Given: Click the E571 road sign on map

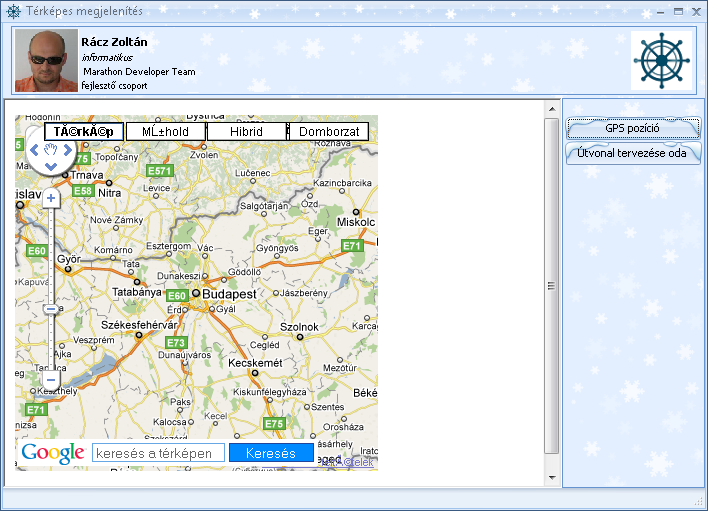Looking at the screenshot, I should point(160,171).
